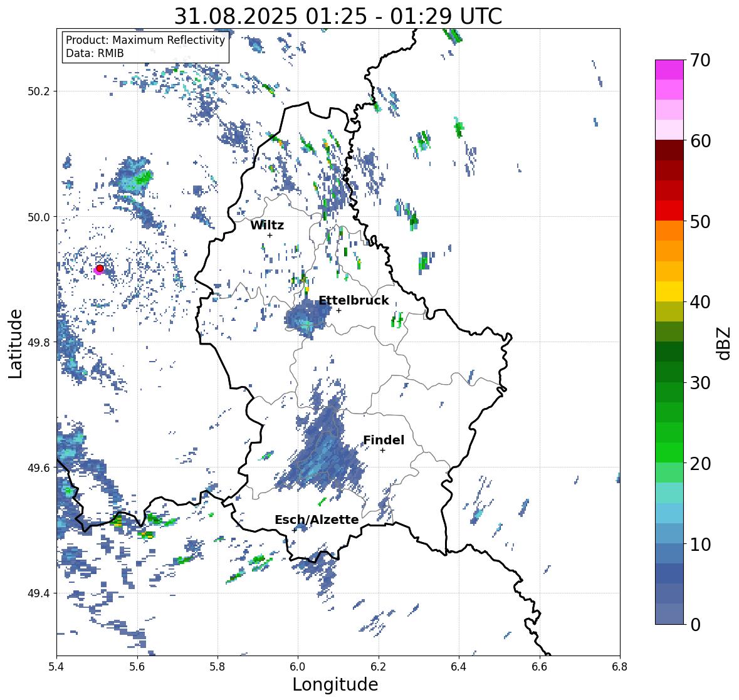Click the bright green colorbar segment above 20
The image size is (739, 700).
click(x=669, y=452)
